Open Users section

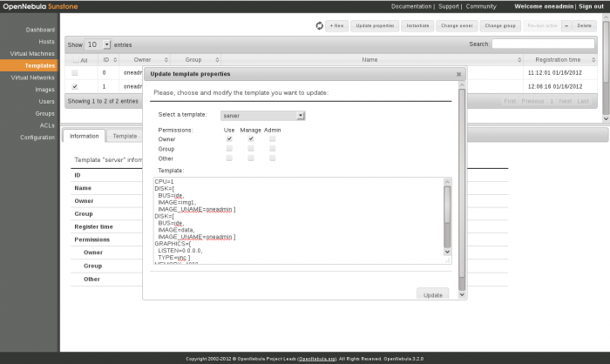(x=47, y=102)
